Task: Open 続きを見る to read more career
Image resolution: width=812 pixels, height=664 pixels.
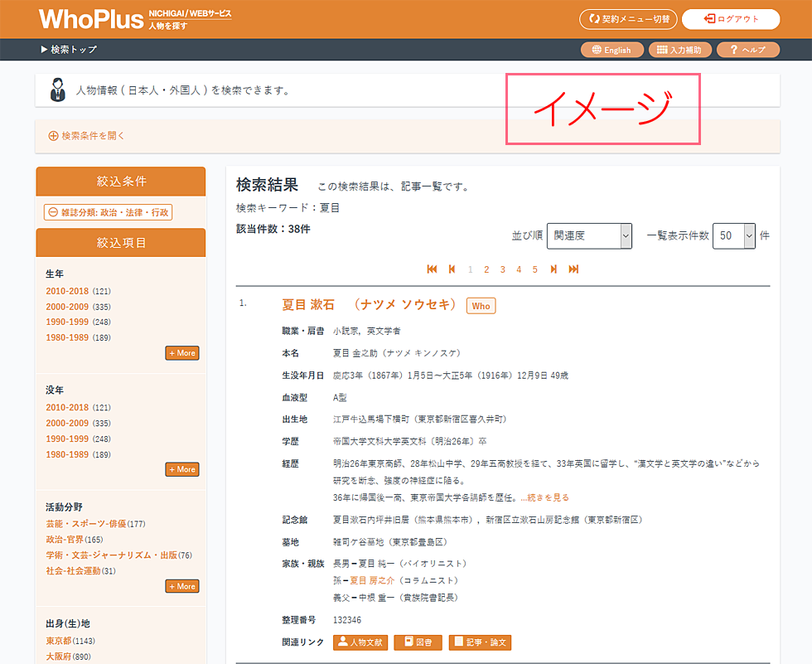Action: [x=544, y=497]
